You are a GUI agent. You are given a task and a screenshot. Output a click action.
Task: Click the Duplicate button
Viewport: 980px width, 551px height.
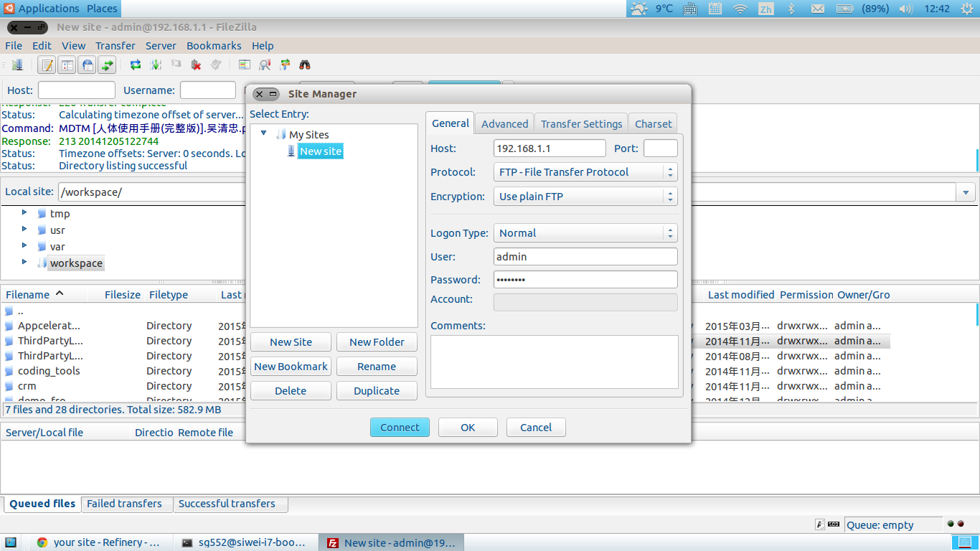tap(377, 391)
